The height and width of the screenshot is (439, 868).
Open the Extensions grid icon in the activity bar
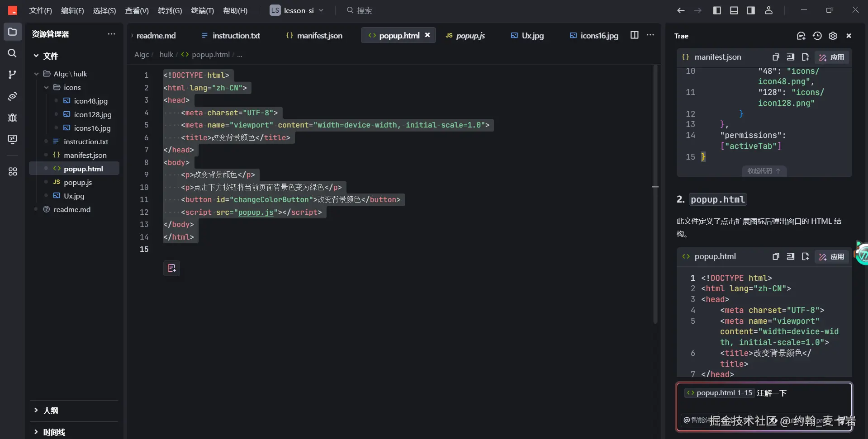pos(12,172)
